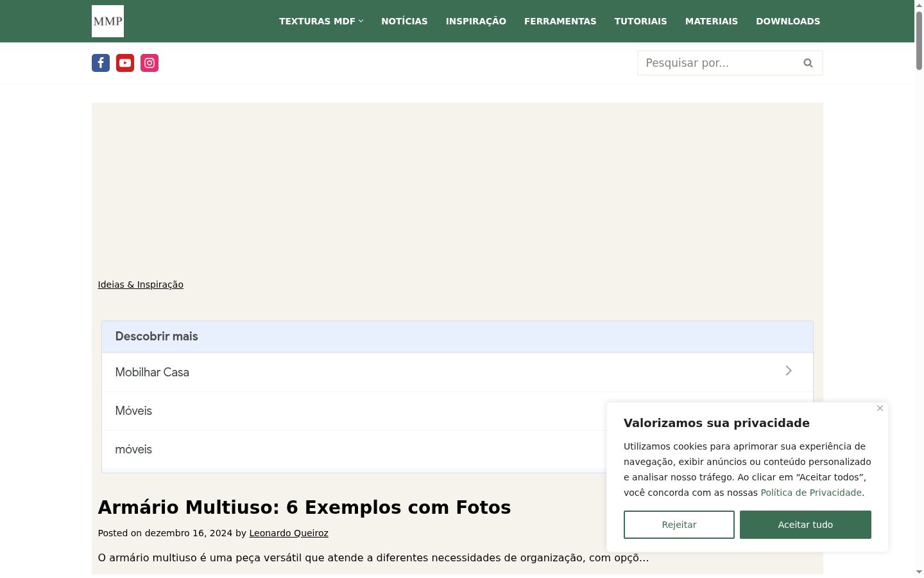Navigate to Materiais section

(712, 21)
